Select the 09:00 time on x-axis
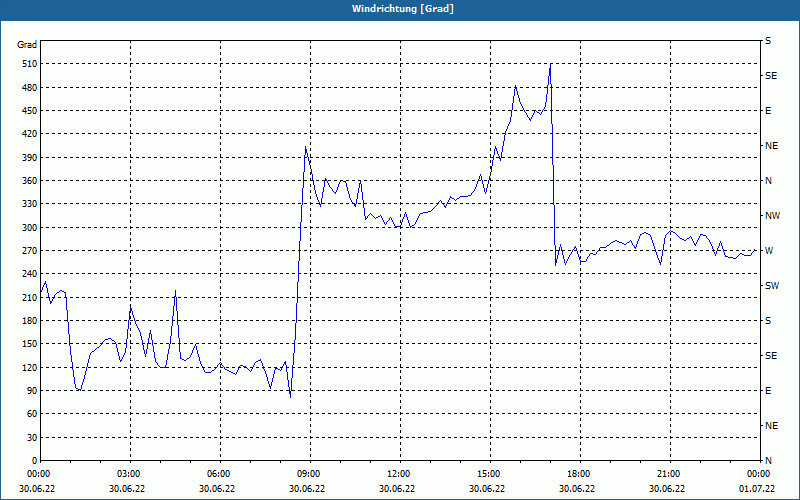800x500 pixels. click(x=311, y=474)
